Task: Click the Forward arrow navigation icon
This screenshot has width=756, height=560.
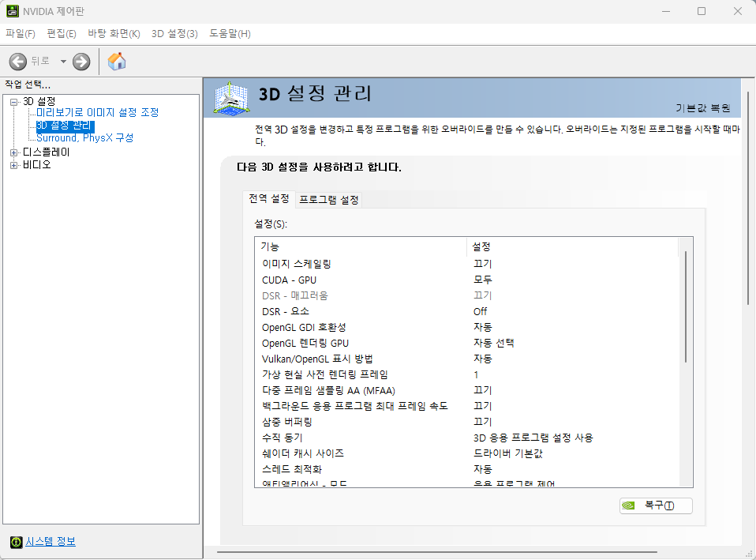Action: [x=81, y=62]
